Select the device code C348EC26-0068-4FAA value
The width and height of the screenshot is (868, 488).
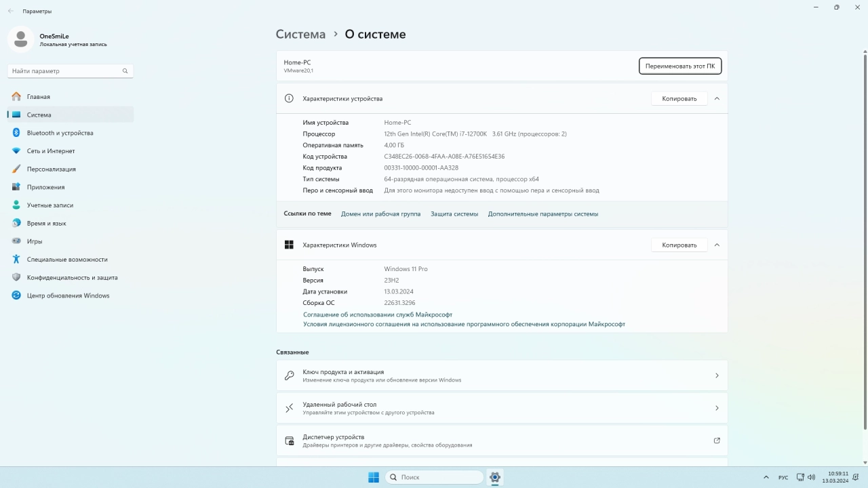[444, 157]
